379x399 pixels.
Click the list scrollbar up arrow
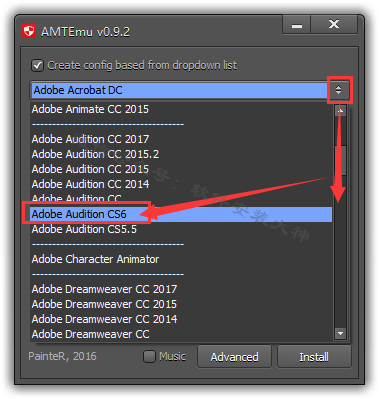tap(340, 110)
